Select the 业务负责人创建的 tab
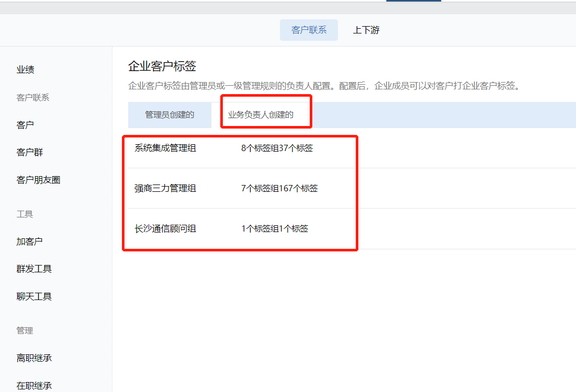Viewport: 576px width, 392px height. click(x=265, y=114)
